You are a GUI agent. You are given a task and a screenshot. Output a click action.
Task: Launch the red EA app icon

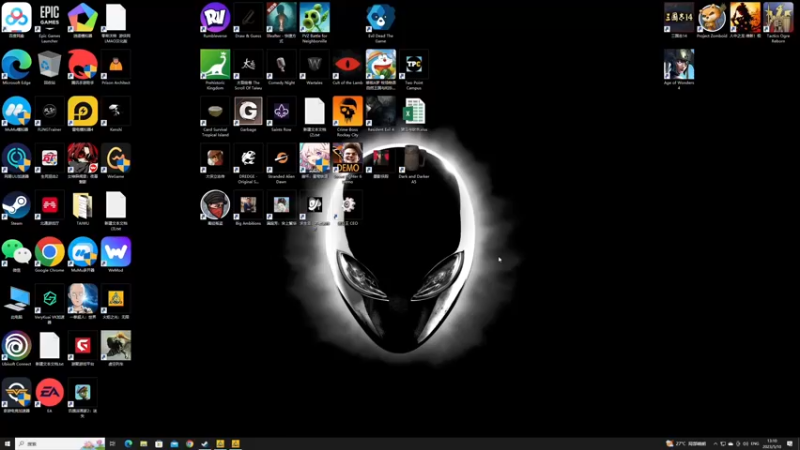(49, 396)
